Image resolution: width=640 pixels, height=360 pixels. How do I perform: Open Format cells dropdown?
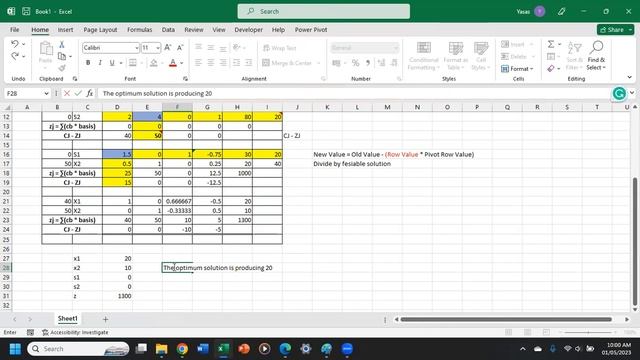pyautogui.click(x=518, y=69)
